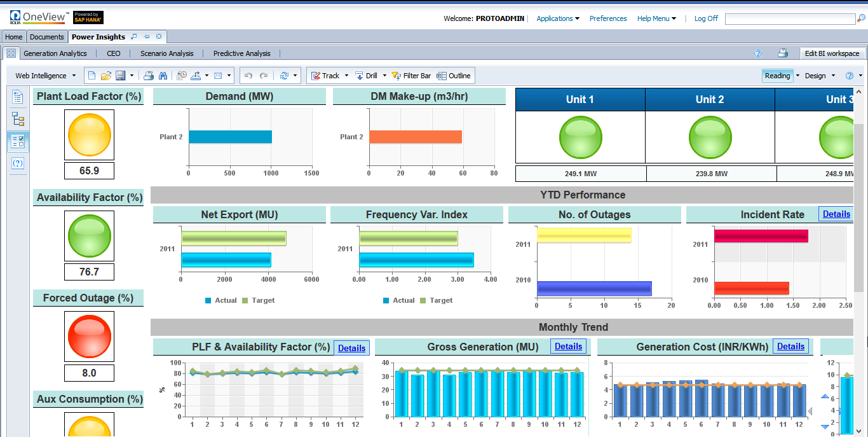Toggle the Outline view
The height and width of the screenshot is (437, 868).
point(454,76)
